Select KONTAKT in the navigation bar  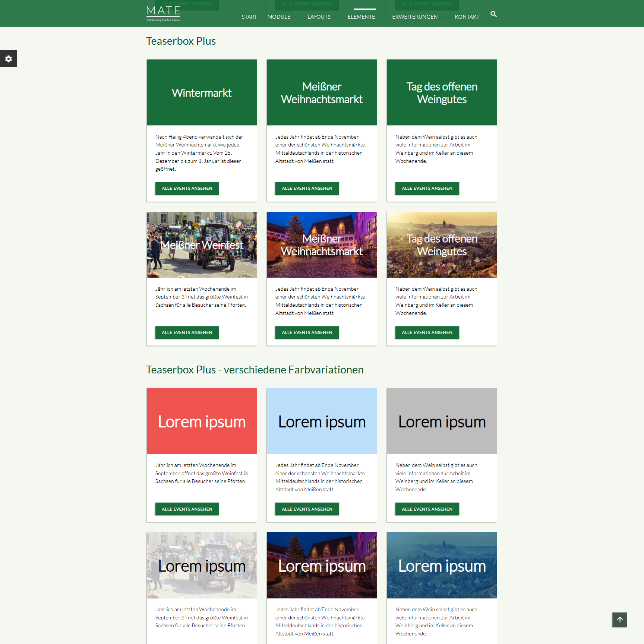pos(467,17)
